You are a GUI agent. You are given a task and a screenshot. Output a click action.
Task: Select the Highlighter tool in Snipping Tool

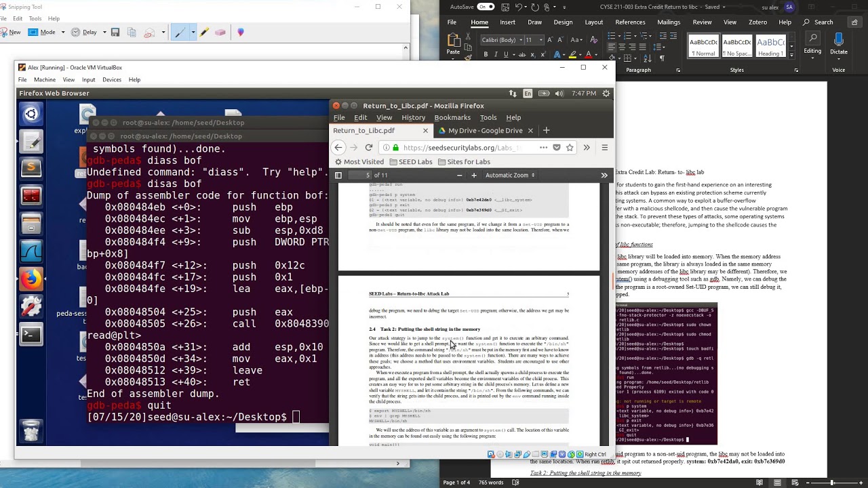click(x=205, y=32)
